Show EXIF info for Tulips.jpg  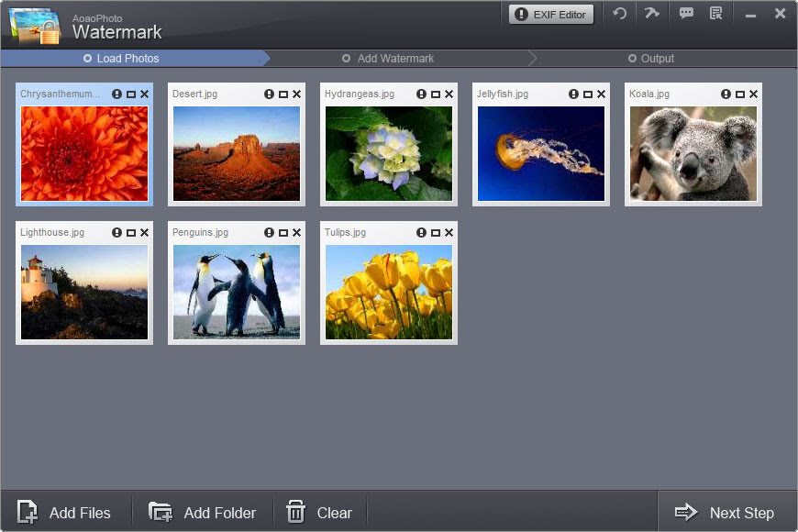(x=421, y=233)
